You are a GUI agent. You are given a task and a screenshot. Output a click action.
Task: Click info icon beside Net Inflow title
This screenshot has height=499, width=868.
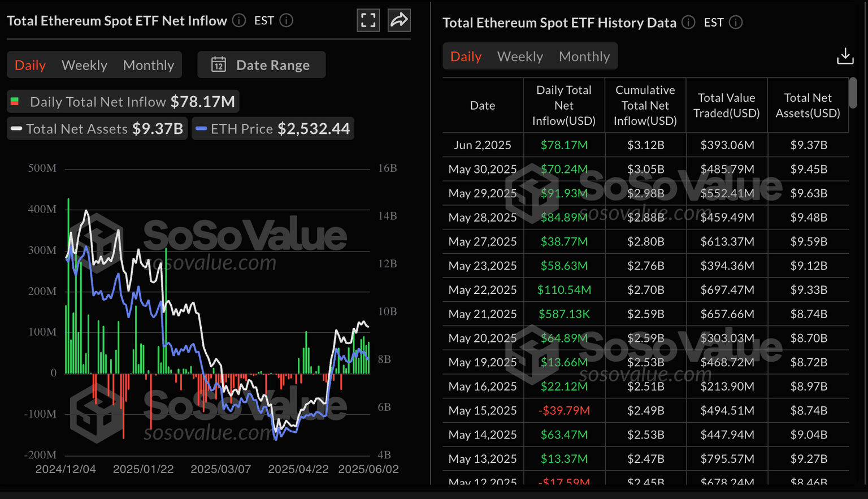[x=239, y=21]
